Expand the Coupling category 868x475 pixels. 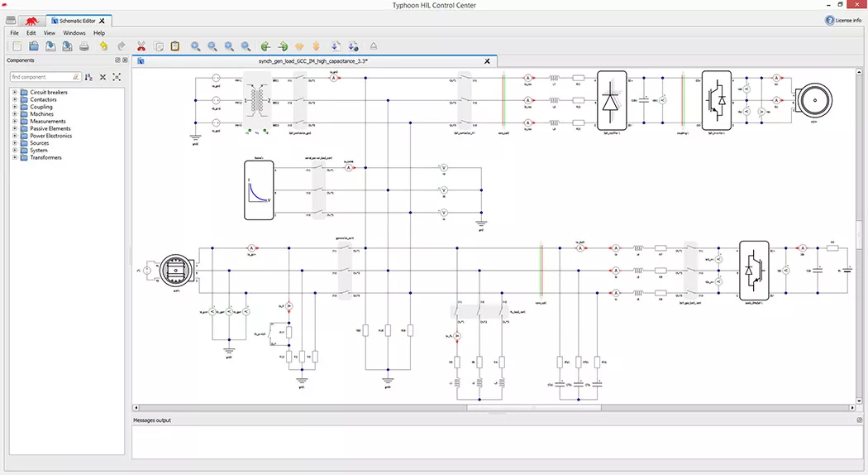(15, 107)
